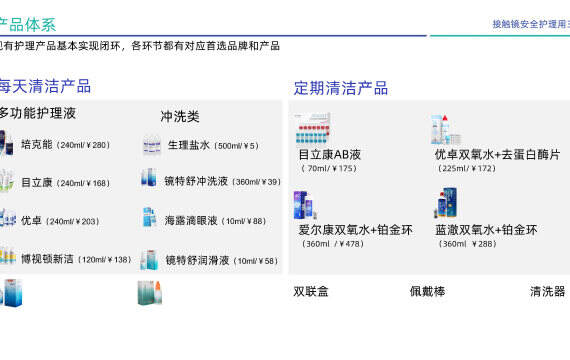
Task: Select the 冲洗类 subheading
Action: 180,116
